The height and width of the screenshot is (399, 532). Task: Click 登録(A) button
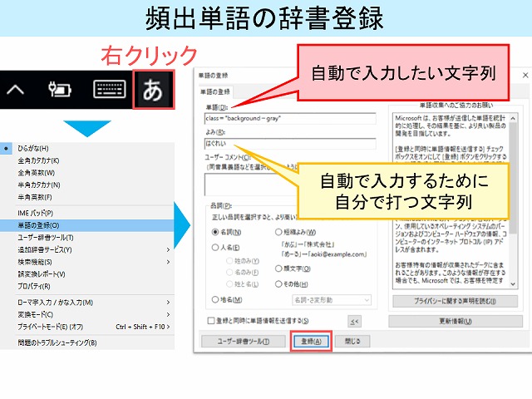(x=311, y=342)
